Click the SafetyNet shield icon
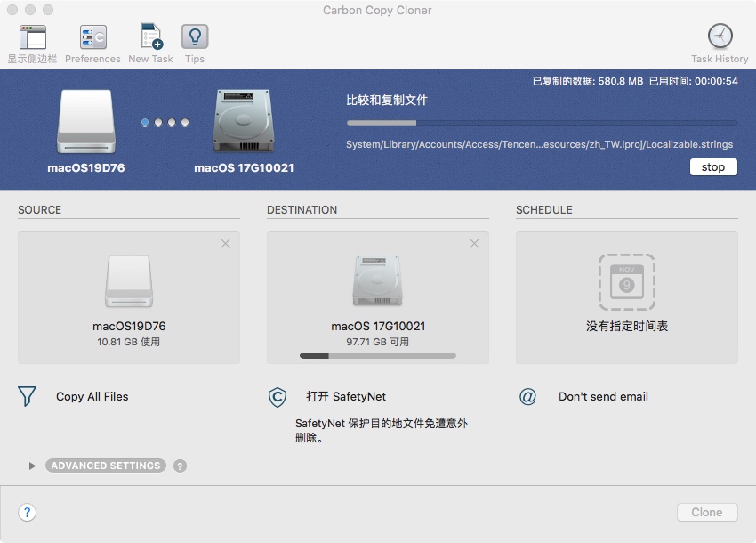 pos(277,397)
